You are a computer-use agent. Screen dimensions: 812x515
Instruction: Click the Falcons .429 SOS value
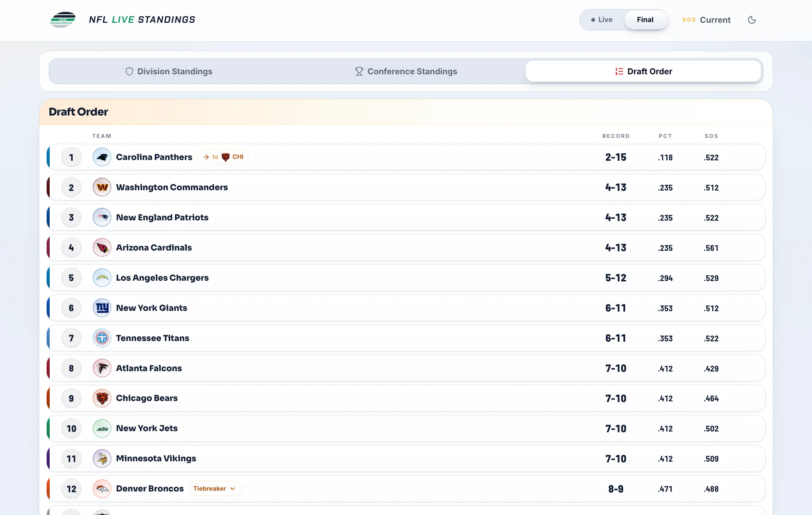[711, 369]
